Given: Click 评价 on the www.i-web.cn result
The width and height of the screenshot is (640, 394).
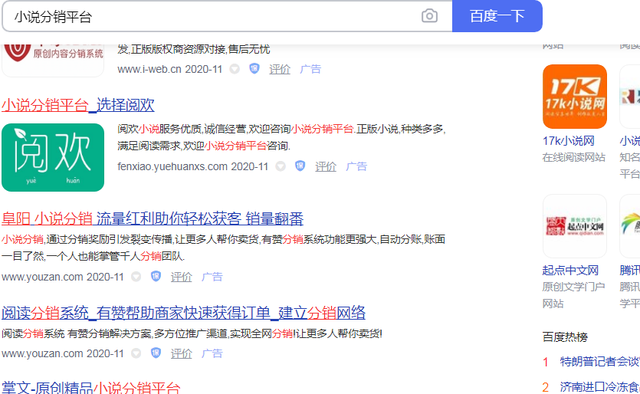Looking at the screenshot, I should tap(280, 69).
